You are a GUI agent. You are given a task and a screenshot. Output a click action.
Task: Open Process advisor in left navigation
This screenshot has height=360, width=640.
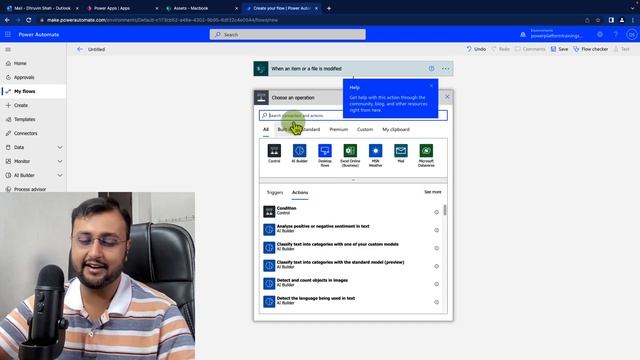[x=33, y=189]
